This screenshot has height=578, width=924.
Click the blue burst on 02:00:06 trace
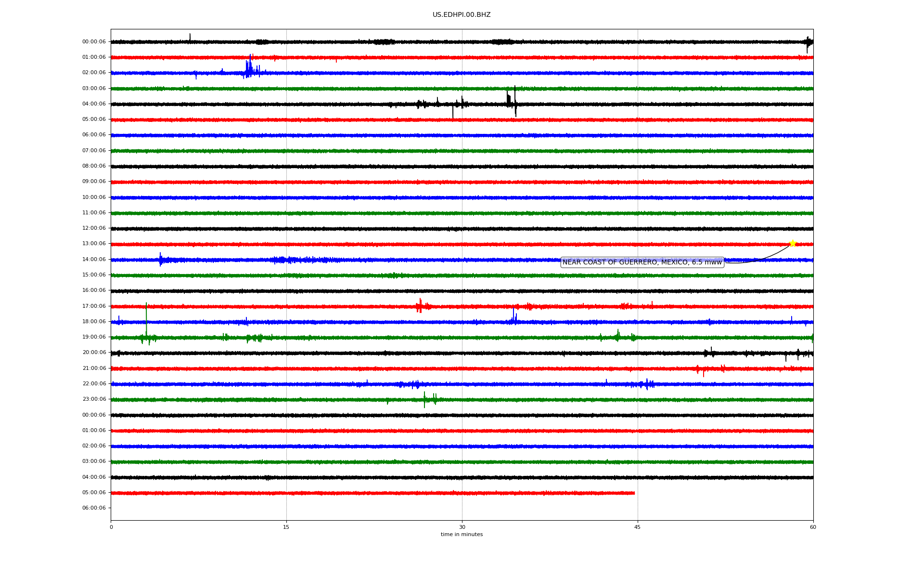coord(249,67)
